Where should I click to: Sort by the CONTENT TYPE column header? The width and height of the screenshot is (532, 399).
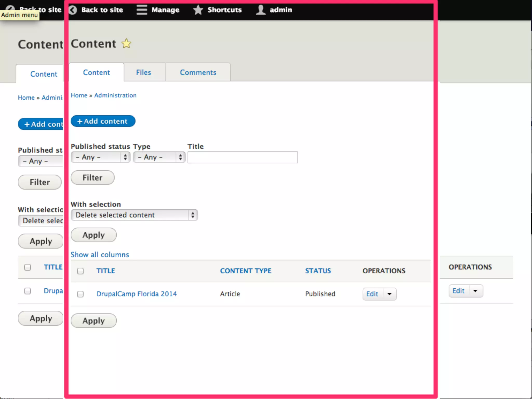(x=245, y=271)
